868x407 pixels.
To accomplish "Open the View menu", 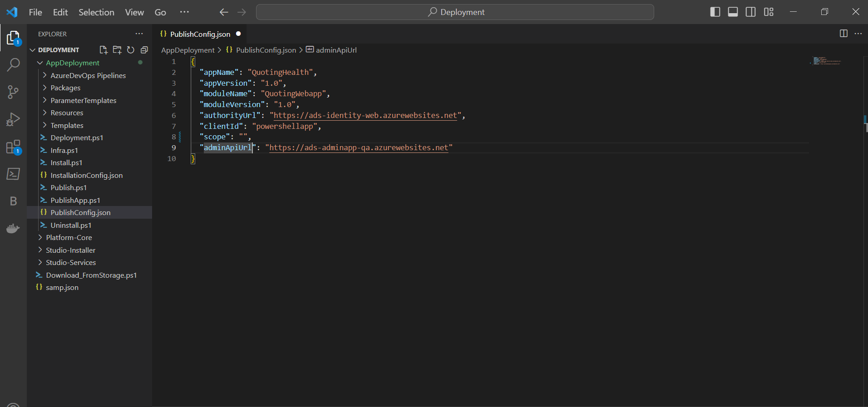I will [x=134, y=12].
